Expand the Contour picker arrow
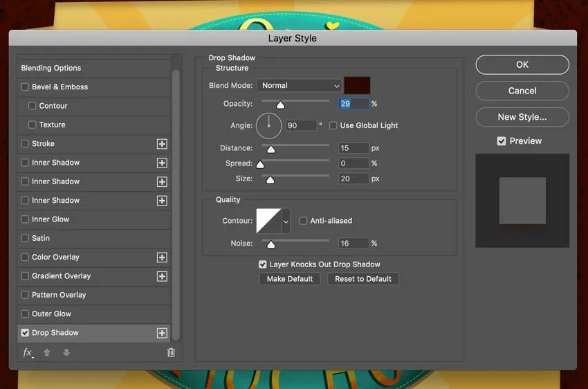Viewport: 588px width, 389px height. click(286, 221)
